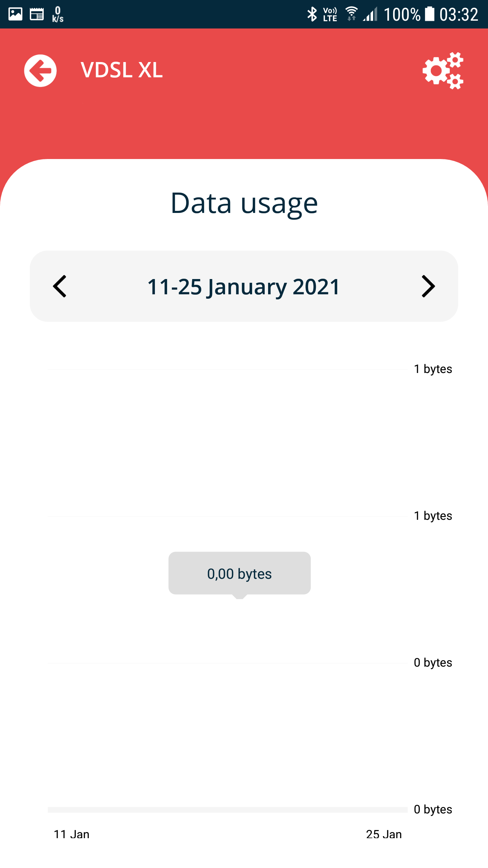Tap the calendar notification icon
Screen dimensions: 488x868
37,14
